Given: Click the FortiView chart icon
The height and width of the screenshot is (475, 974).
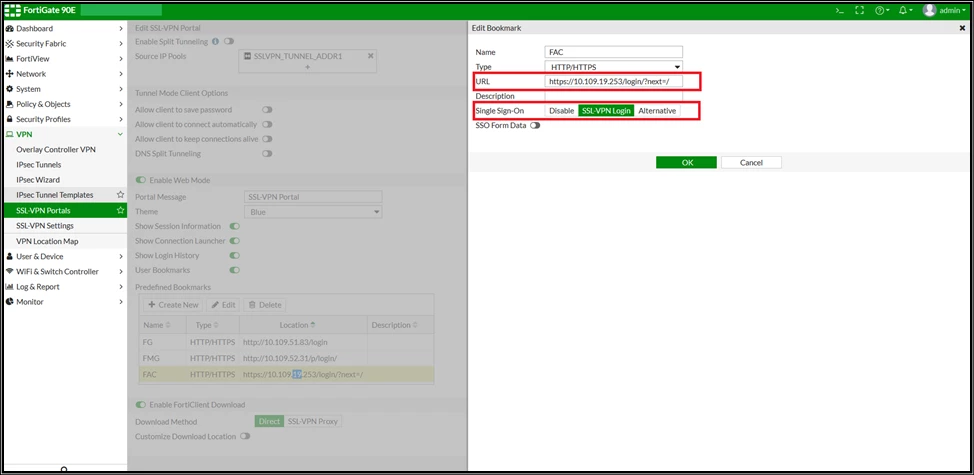Looking at the screenshot, I should point(10,59).
